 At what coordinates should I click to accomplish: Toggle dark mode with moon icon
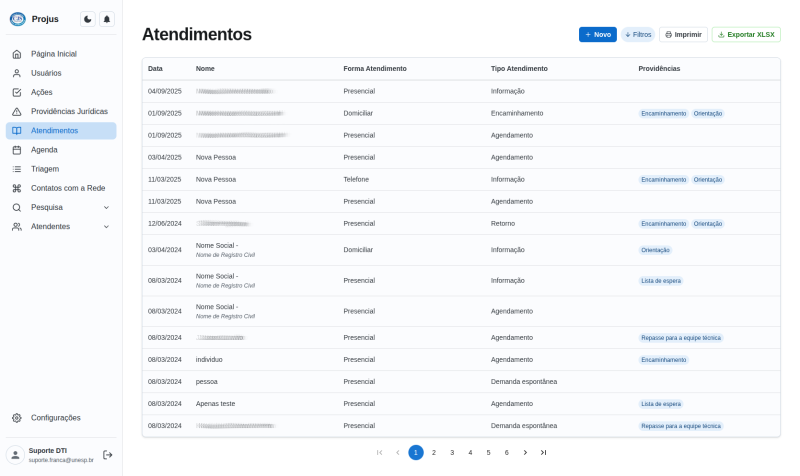(x=88, y=19)
